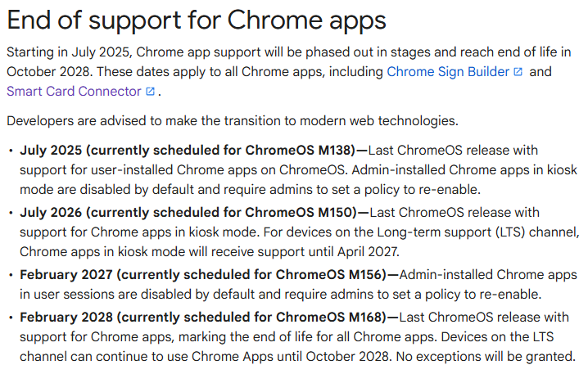
Task: Click the February 2028 ChromeOS M168 bold text
Action: (203, 318)
